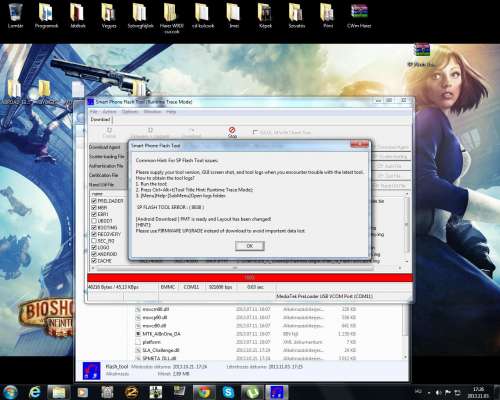Click MediaTek PreLoader USB VCOM Port status text

point(324,296)
